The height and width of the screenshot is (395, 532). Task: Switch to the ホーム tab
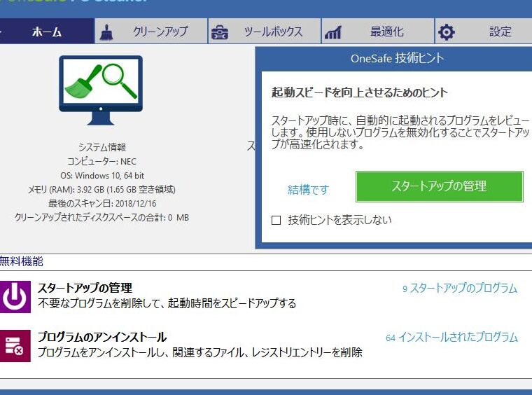(x=47, y=32)
